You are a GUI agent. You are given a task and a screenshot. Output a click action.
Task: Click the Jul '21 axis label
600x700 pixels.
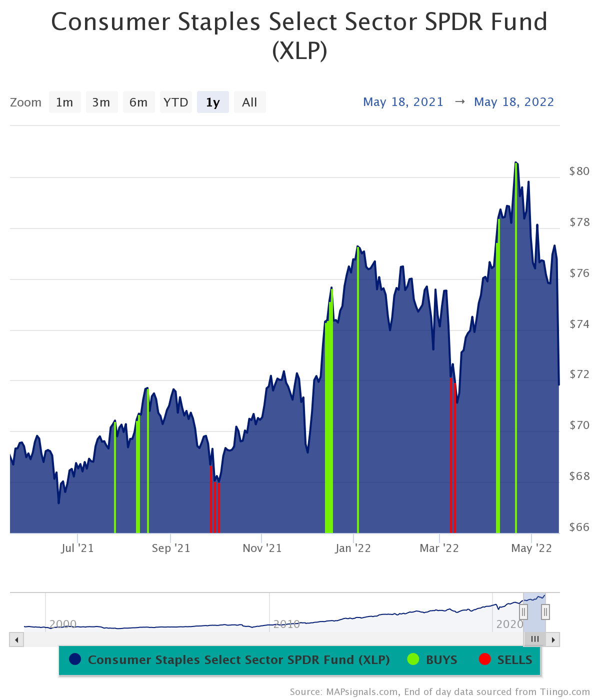tap(77, 548)
